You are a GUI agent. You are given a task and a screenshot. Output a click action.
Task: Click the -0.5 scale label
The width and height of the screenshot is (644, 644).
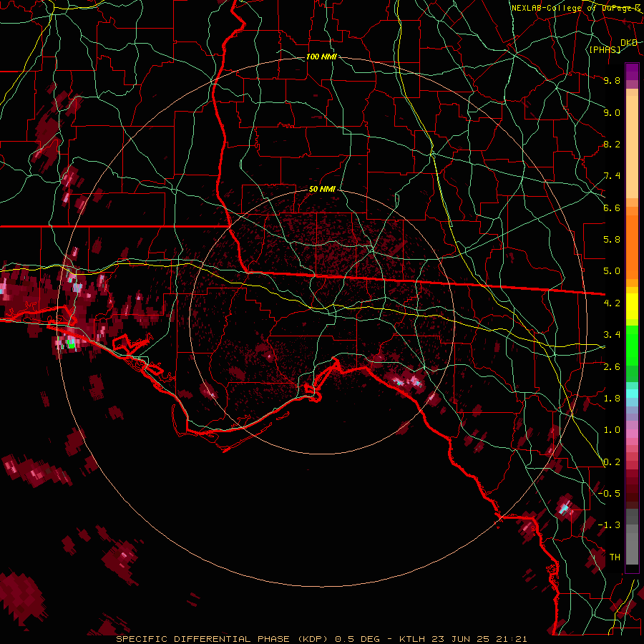tap(609, 494)
